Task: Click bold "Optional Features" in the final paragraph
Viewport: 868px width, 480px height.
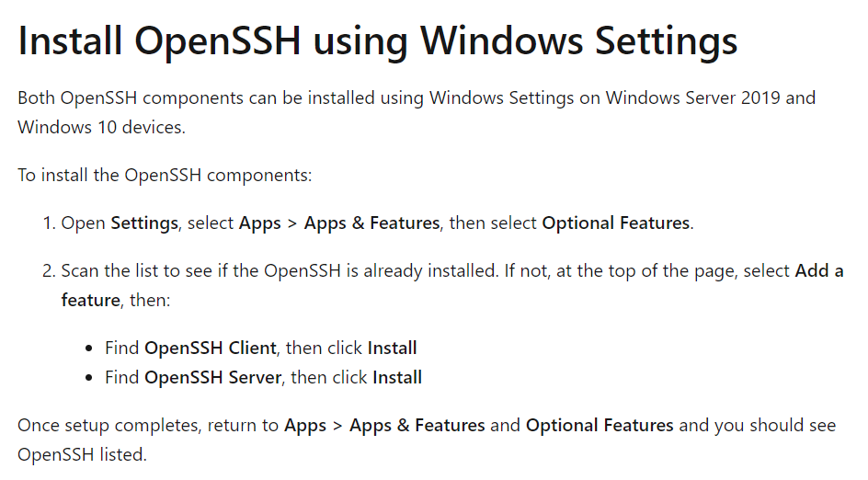Action: 600,426
